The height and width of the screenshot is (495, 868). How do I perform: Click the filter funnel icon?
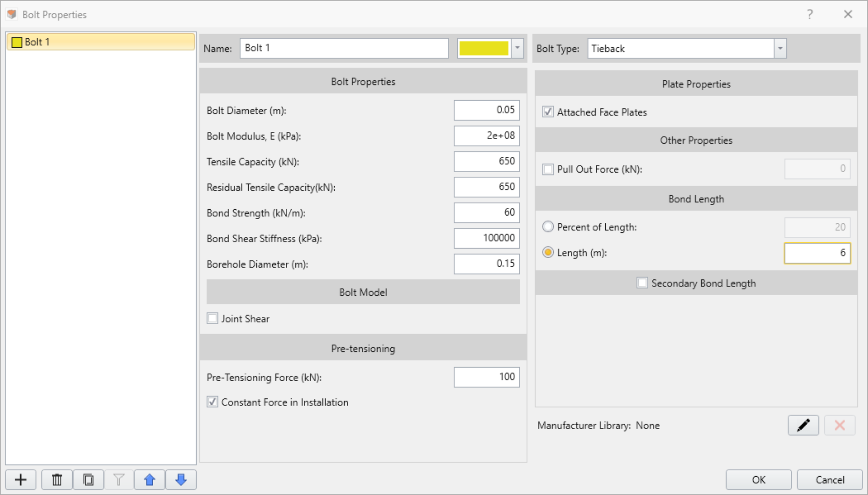coord(119,480)
